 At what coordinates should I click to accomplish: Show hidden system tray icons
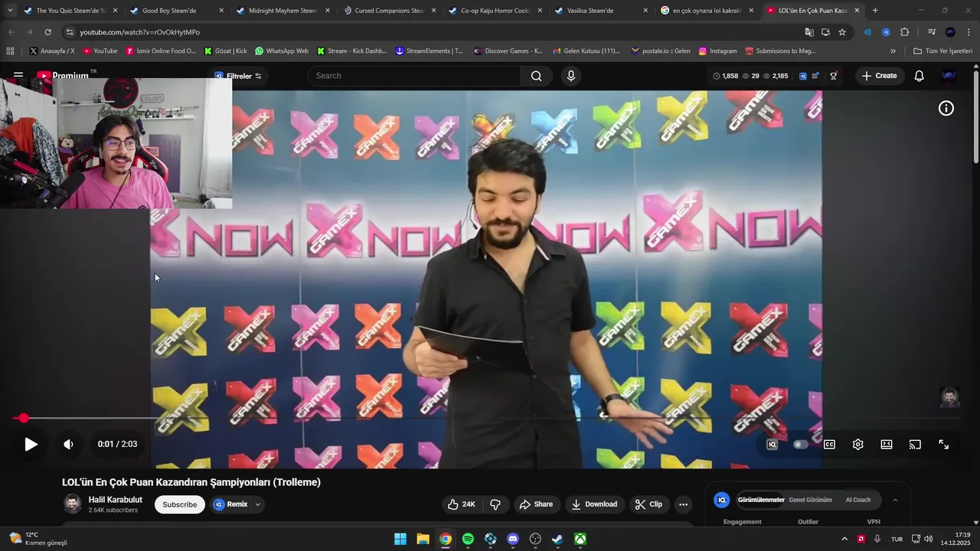[x=844, y=539]
